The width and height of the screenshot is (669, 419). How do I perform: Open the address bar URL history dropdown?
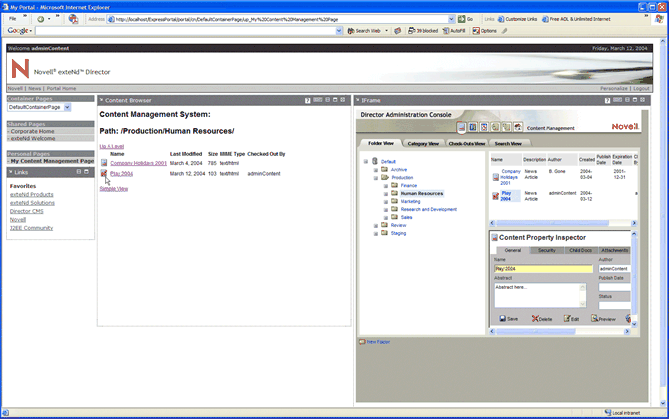(451, 19)
